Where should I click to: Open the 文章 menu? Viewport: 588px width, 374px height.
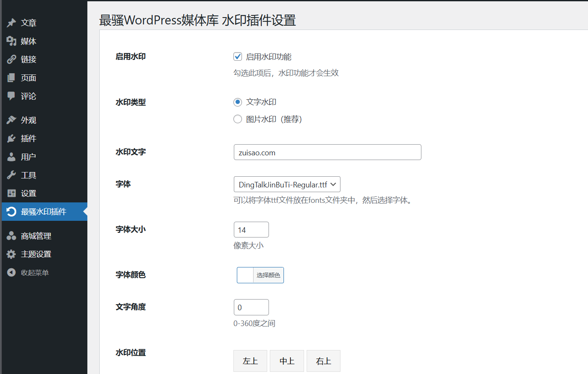tap(45, 23)
